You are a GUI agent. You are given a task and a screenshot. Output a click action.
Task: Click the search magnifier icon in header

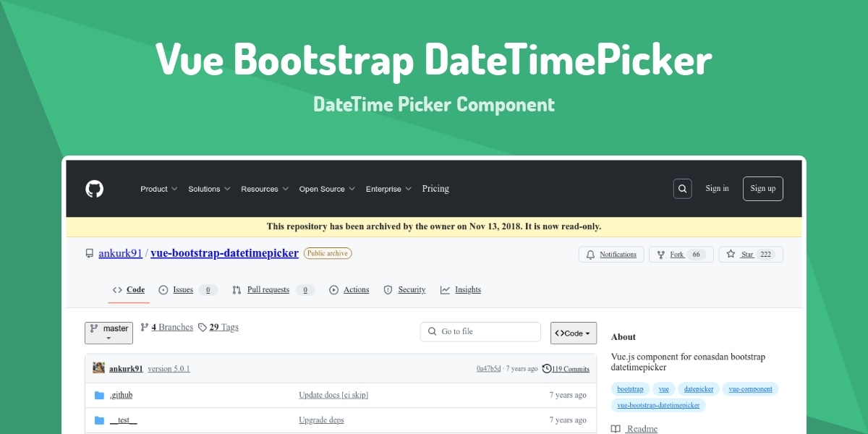coord(682,189)
